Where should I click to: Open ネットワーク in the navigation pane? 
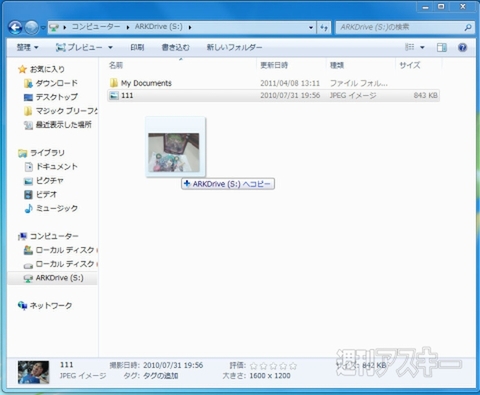(51, 305)
